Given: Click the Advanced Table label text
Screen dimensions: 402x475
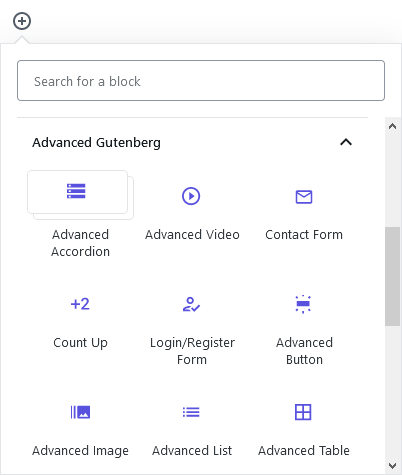Looking at the screenshot, I should point(304,451).
